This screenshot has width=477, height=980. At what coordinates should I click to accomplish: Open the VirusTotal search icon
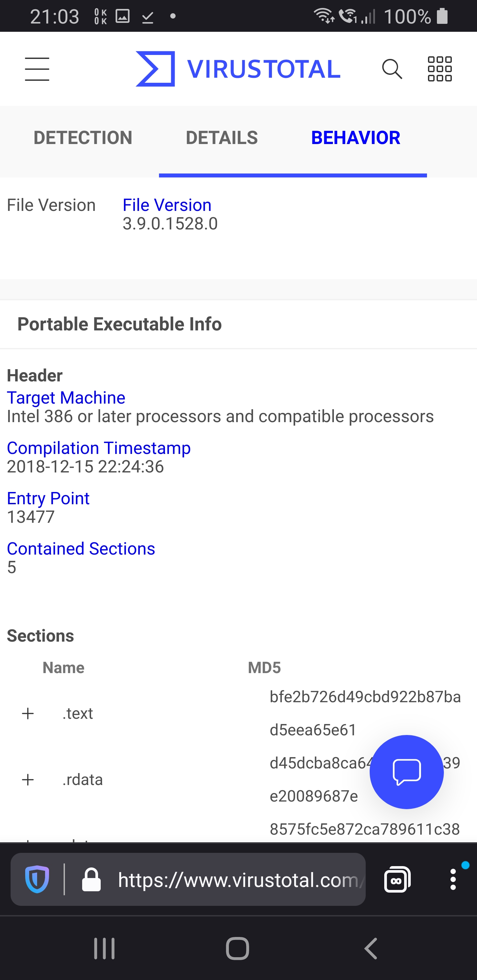(393, 69)
